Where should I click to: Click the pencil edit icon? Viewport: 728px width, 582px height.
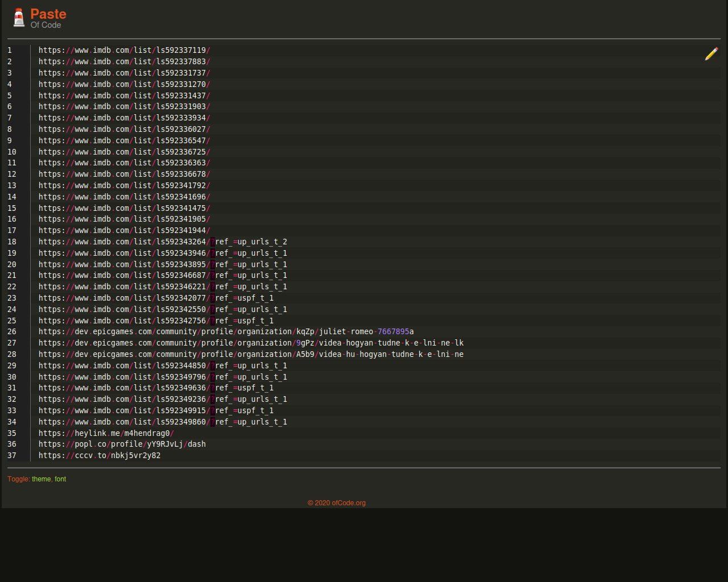(x=711, y=54)
